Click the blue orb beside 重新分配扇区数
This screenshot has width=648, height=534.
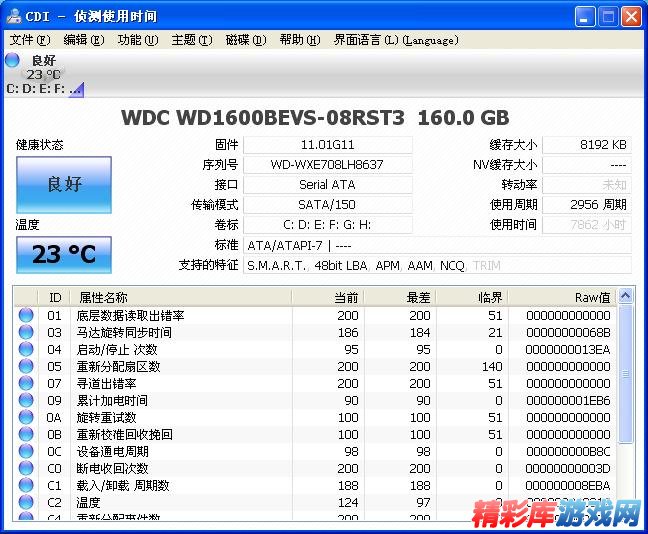pyautogui.click(x=26, y=367)
